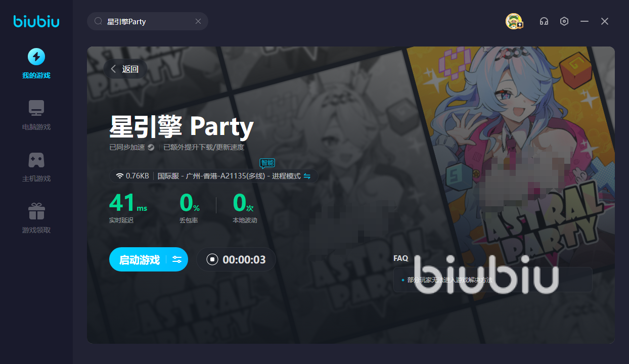This screenshot has width=629, height=364.
Task: Click the 启动游戏 button
Action: click(139, 259)
